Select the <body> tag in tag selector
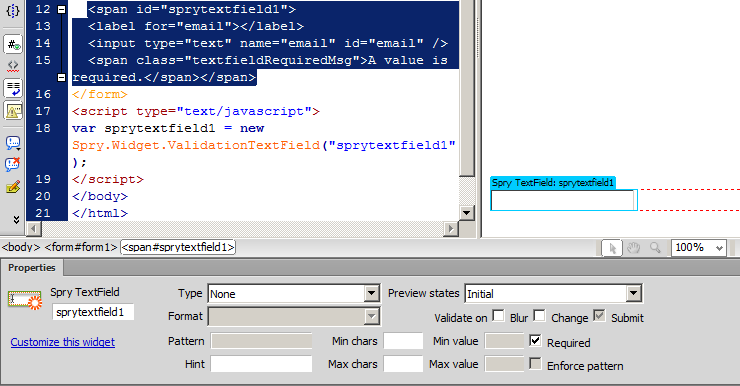This screenshot has height=386, width=740. [x=21, y=247]
